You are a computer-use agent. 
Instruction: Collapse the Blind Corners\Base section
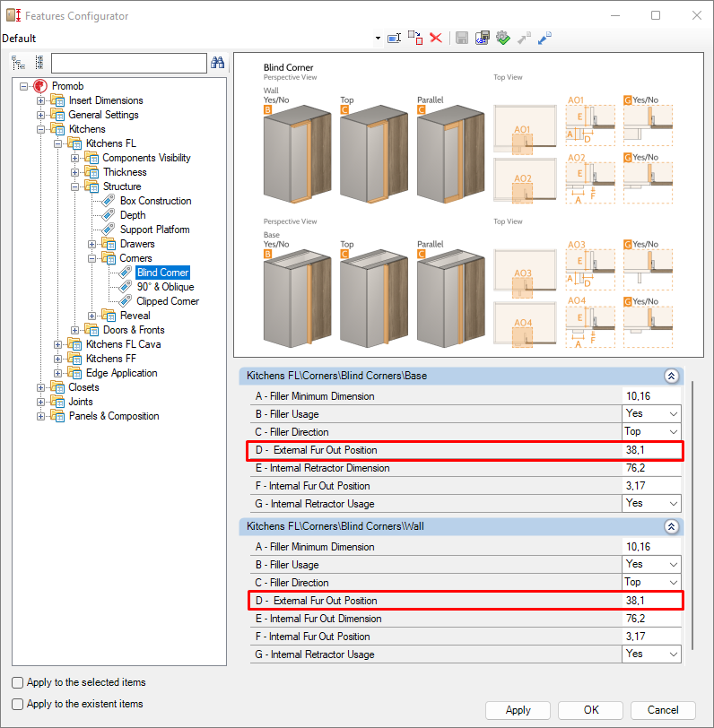pos(669,377)
